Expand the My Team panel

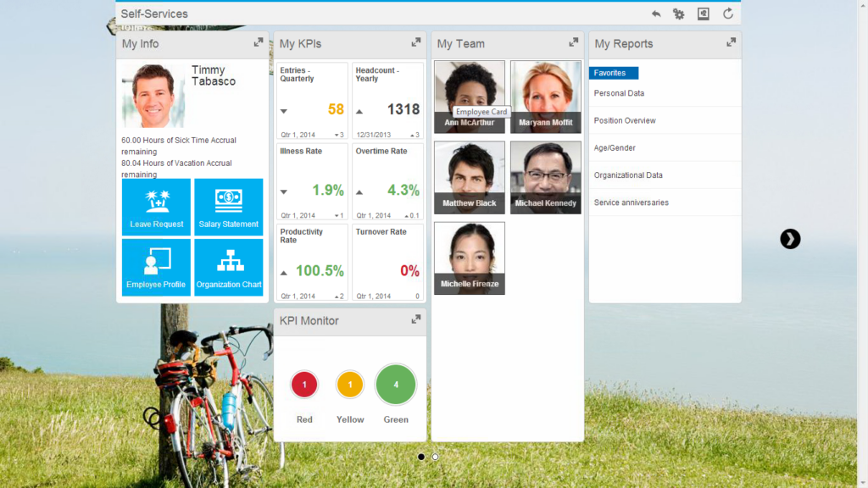[574, 42]
